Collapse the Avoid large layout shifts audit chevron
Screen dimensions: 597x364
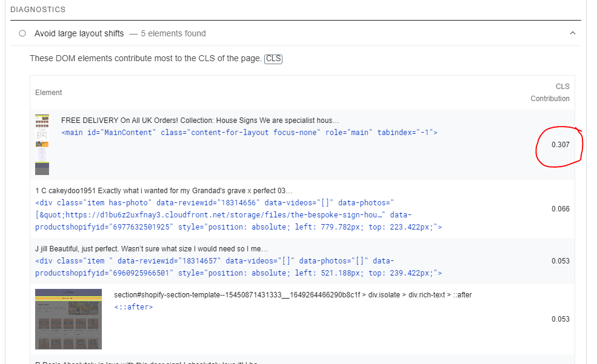pyautogui.click(x=573, y=33)
